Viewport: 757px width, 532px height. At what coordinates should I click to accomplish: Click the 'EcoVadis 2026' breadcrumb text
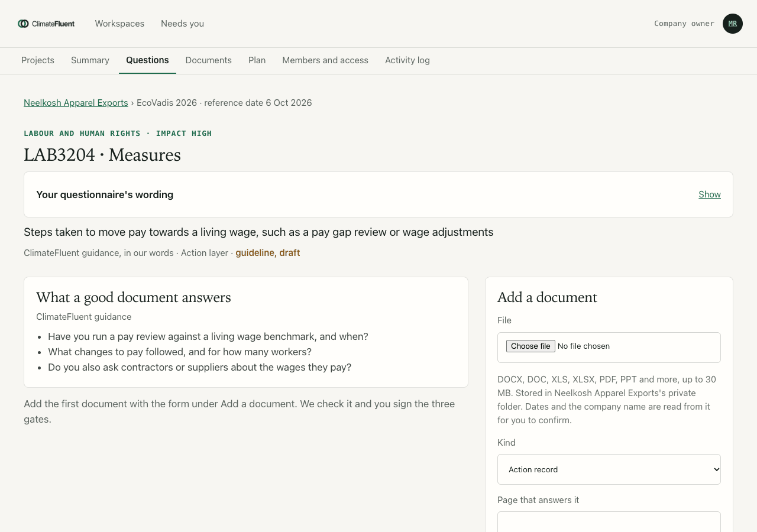pos(167,103)
